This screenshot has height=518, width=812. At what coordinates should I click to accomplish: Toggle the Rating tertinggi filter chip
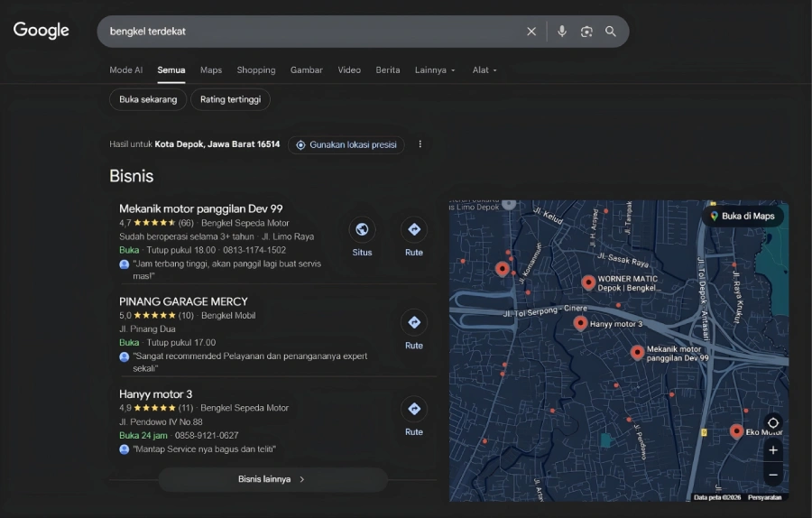click(230, 99)
